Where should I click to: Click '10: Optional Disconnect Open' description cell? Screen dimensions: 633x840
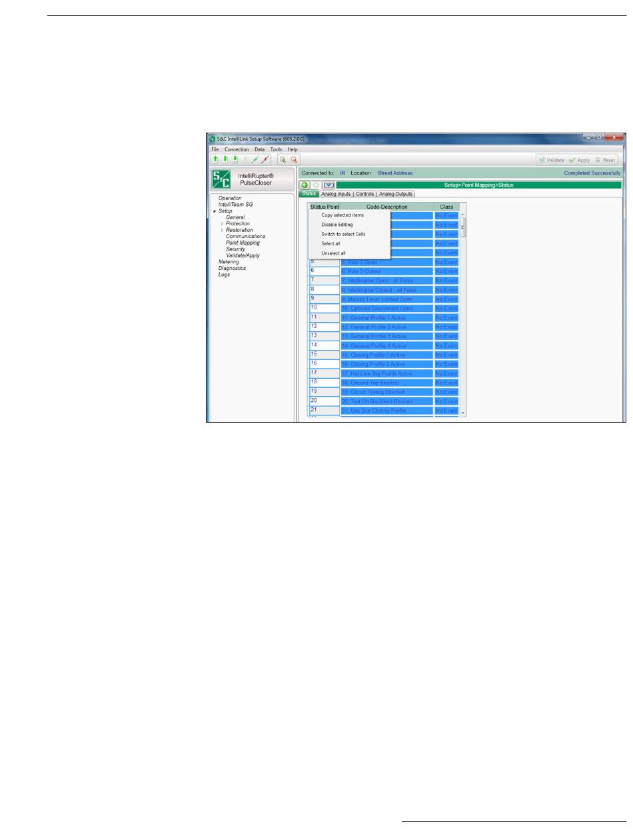pyautogui.click(x=386, y=308)
